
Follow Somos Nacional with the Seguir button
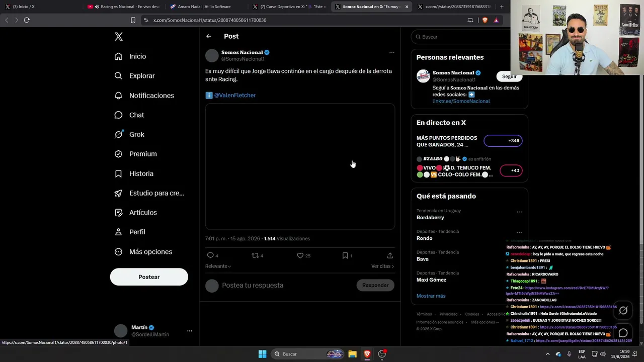pyautogui.click(x=509, y=76)
